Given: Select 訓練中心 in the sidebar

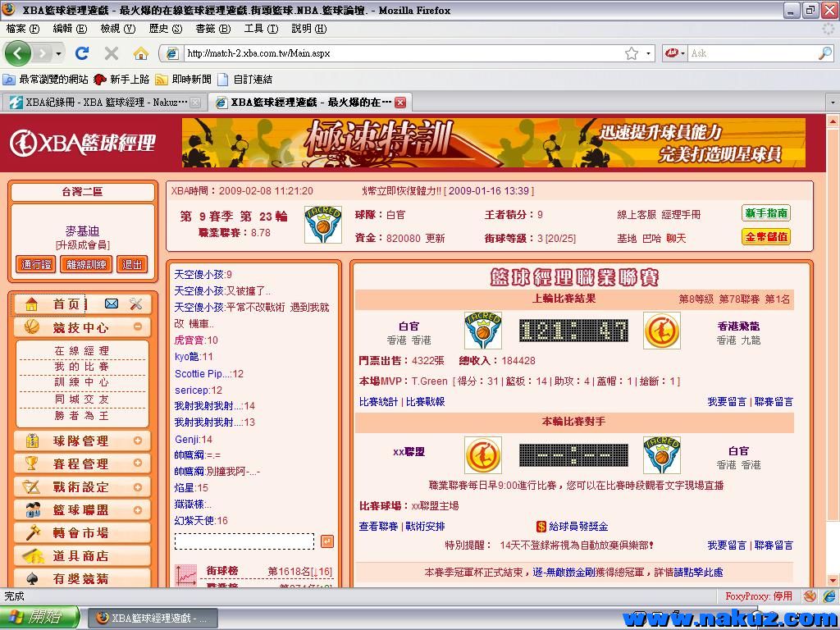Looking at the screenshot, I should pyautogui.click(x=82, y=382).
